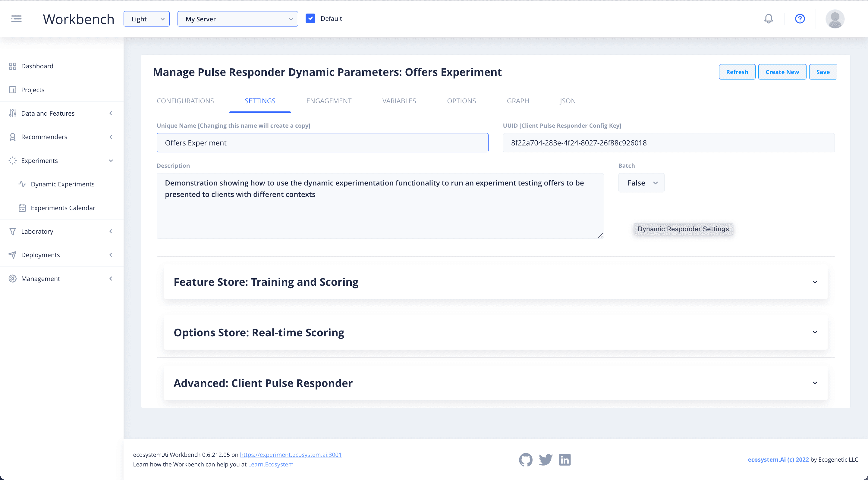This screenshot has height=480, width=868.
Task: Enable Batch mode dropdown toggle
Action: [642, 183]
